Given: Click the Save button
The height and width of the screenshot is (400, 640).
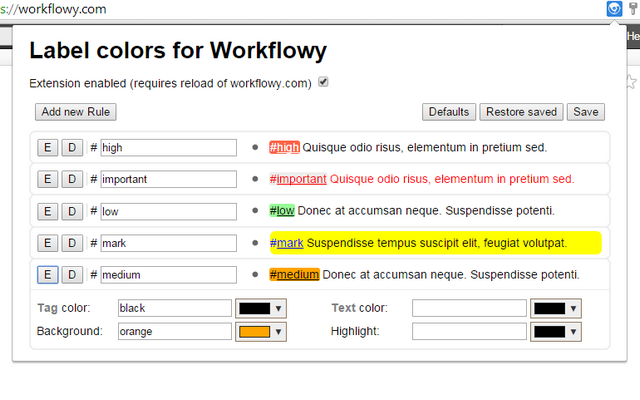Looking at the screenshot, I should tap(586, 112).
